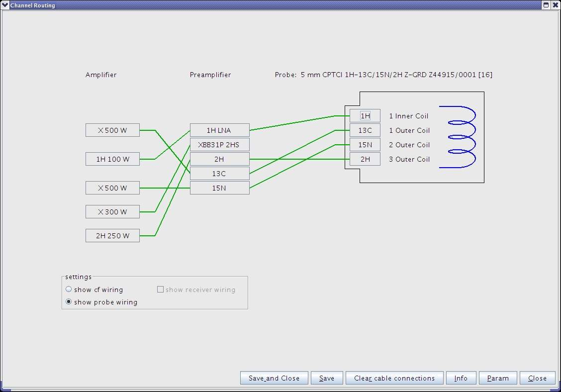The height and width of the screenshot is (392, 561).
Task: Open the Info button
Action: 461,378
